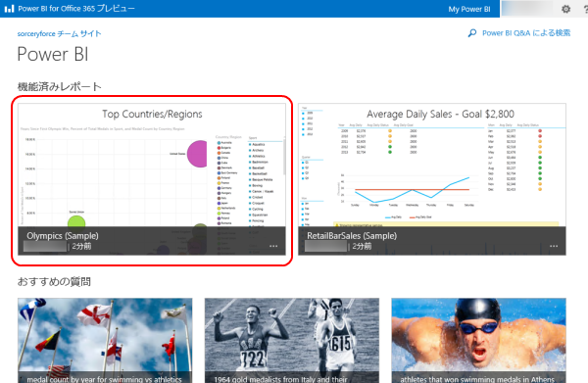Viewport: 588px width, 383px height.
Task: Click the Q&A search magnifier icon
Action: (472, 33)
